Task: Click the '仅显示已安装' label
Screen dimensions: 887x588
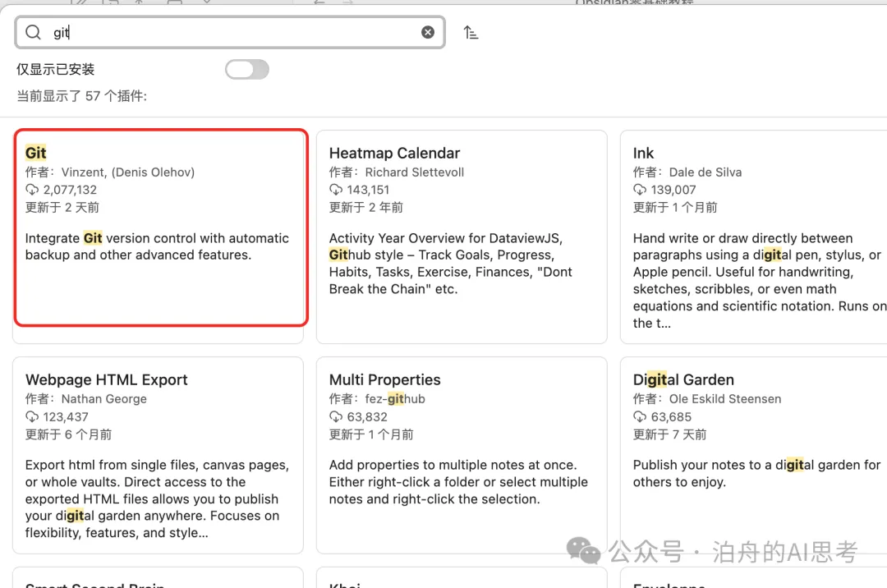Action: 56,70
